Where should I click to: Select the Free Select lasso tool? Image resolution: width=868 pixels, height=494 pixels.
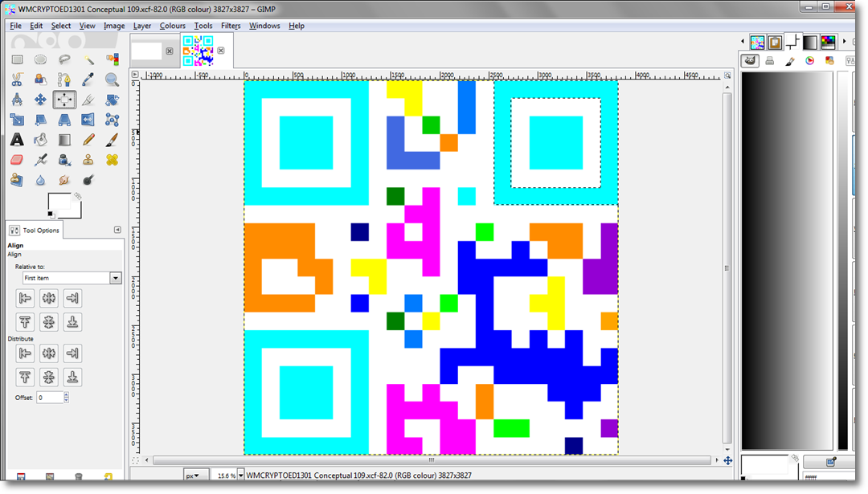click(64, 59)
